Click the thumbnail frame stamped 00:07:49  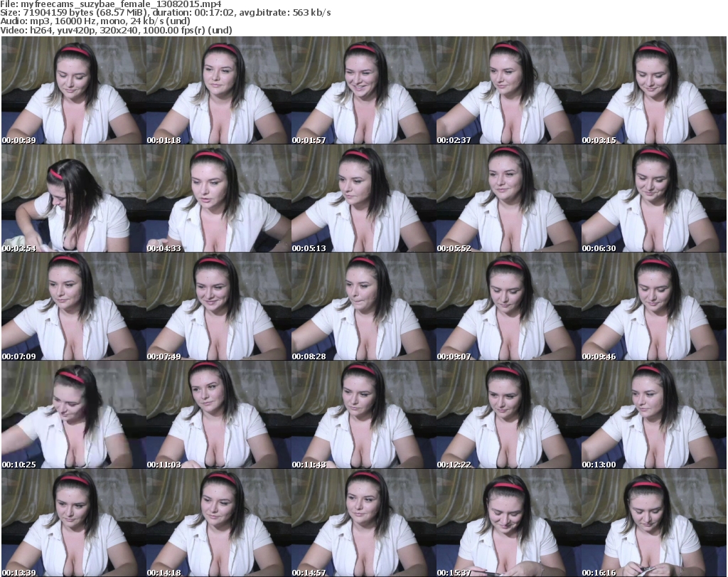pos(219,307)
